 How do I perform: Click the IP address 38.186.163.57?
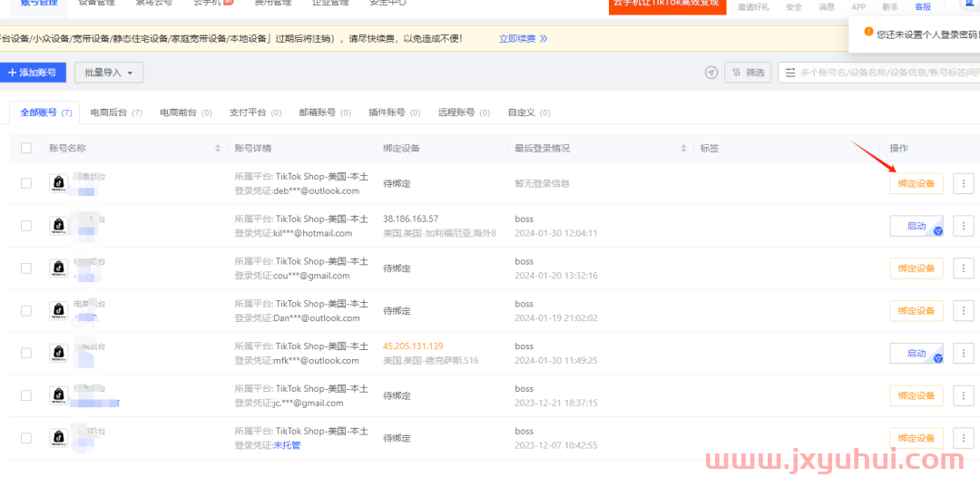tap(411, 219)
